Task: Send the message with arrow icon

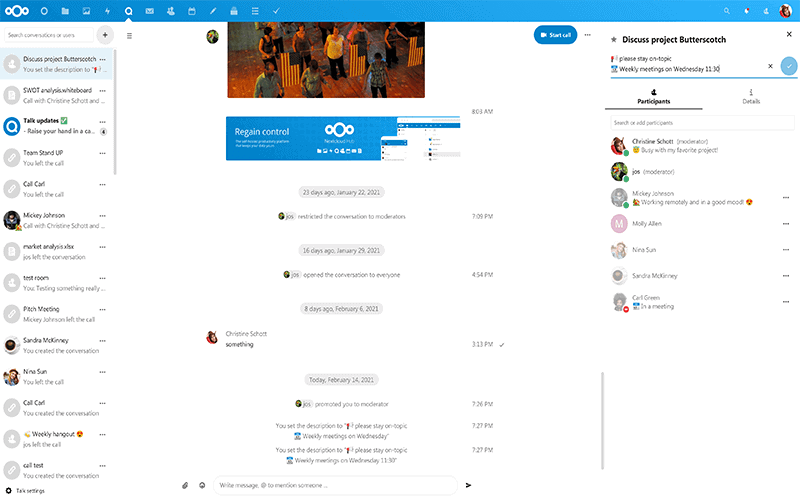Action: coord(468,485)
